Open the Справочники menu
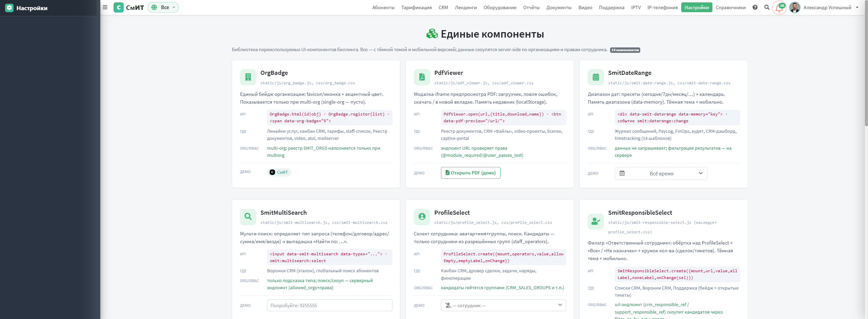 (730, 7)
